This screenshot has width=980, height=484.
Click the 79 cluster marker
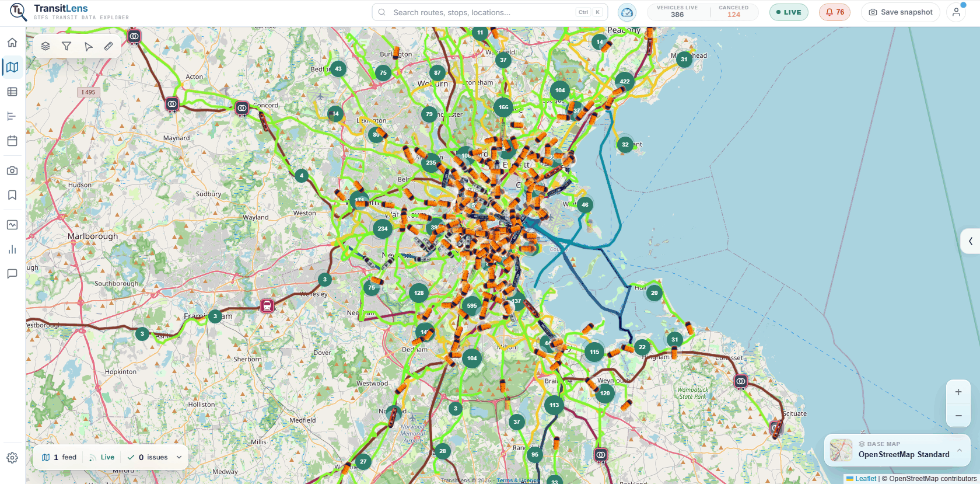pyautogui.click(x=429, y=114)
